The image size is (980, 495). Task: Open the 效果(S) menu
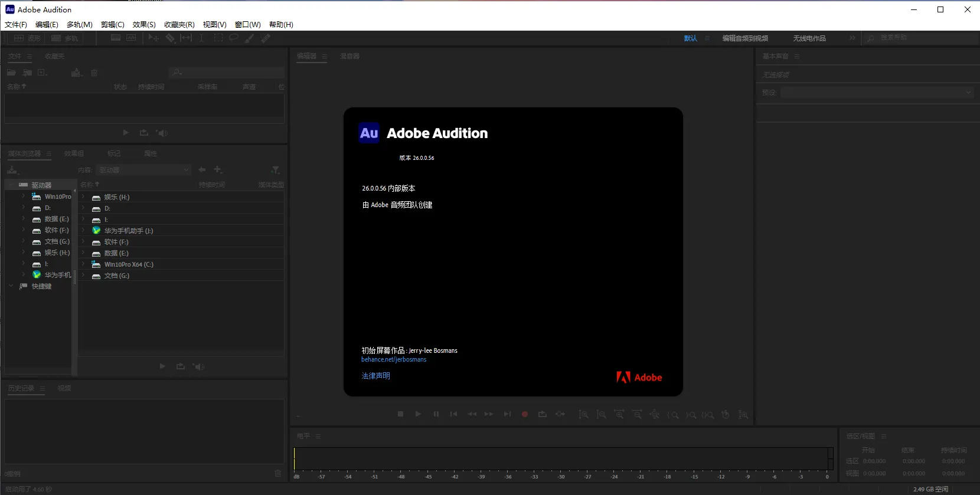click(144, 25)
